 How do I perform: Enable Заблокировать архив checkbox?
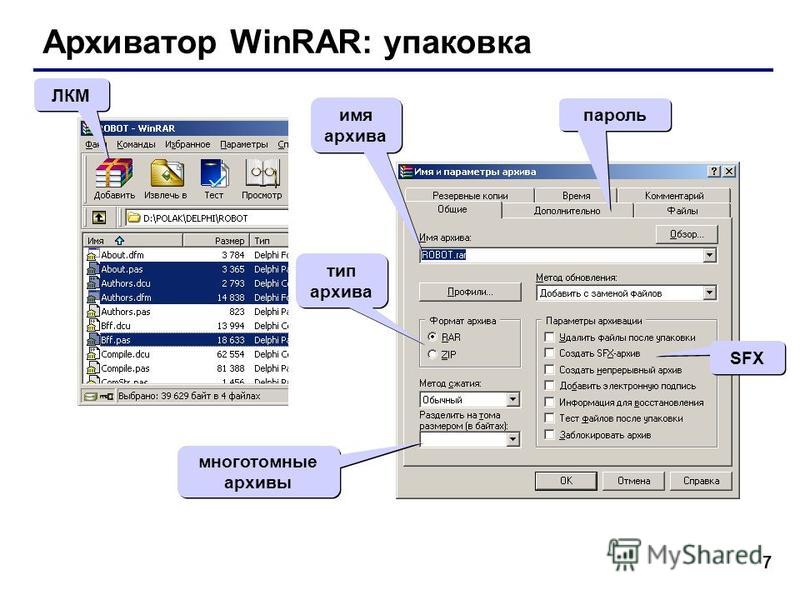549,435
